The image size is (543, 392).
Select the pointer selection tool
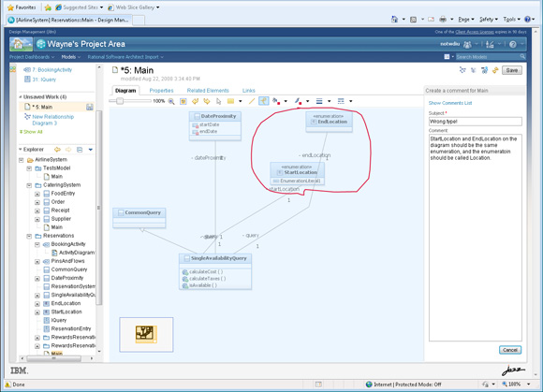coord(218,101)
